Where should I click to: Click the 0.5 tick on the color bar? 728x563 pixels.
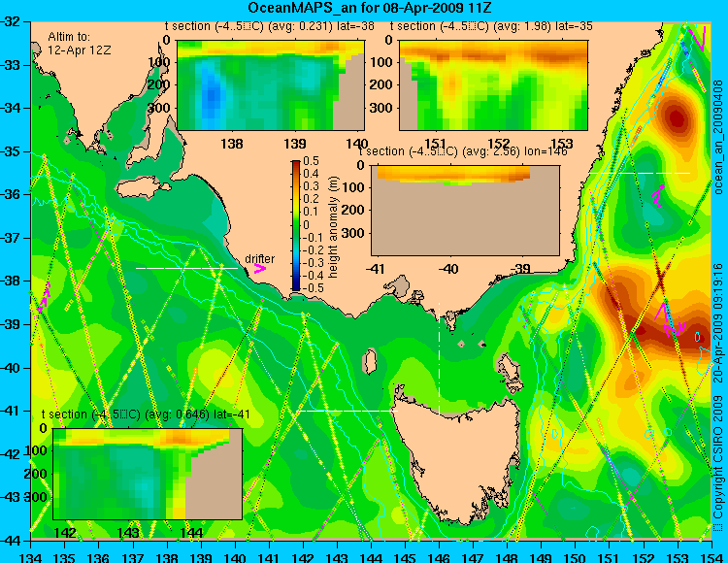[x=311, y=161]
